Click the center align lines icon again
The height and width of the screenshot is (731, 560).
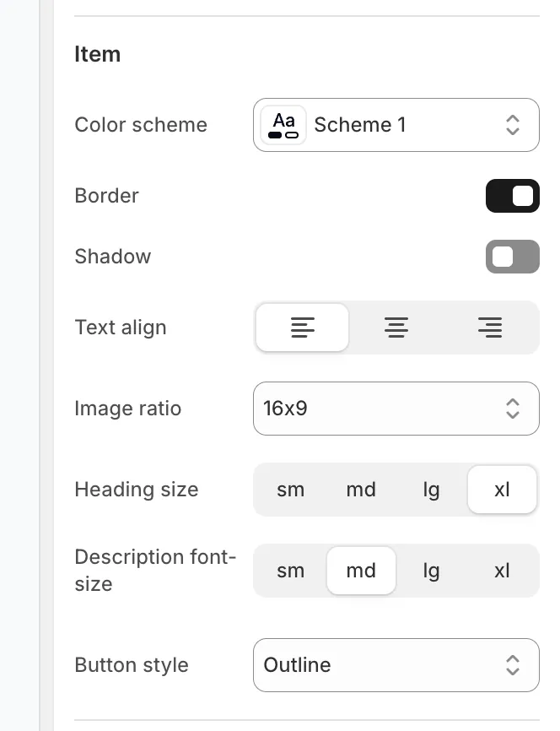396,328
